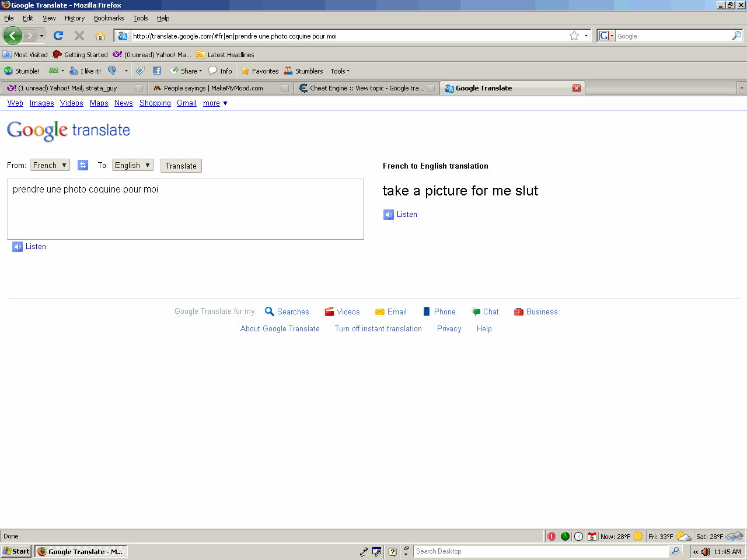Click the Listen speaker icon under the translation

(x=388, y=215)
